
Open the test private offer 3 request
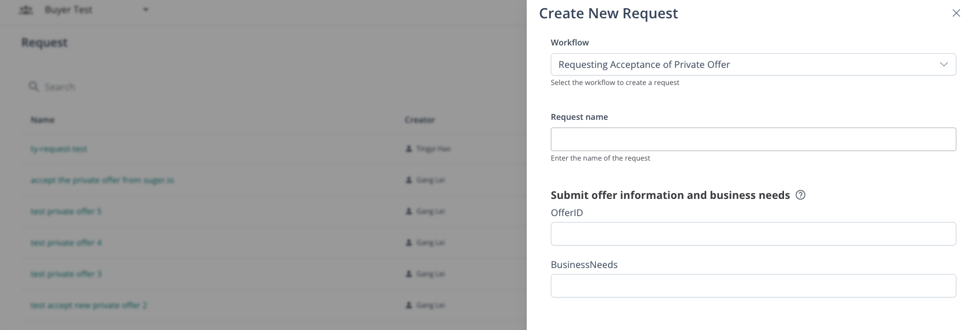point(66,274)
